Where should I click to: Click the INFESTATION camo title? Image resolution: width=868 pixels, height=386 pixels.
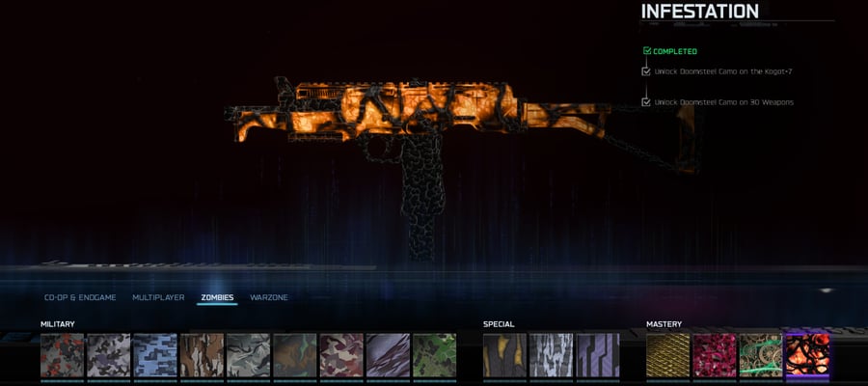click(x=700, y=11)
